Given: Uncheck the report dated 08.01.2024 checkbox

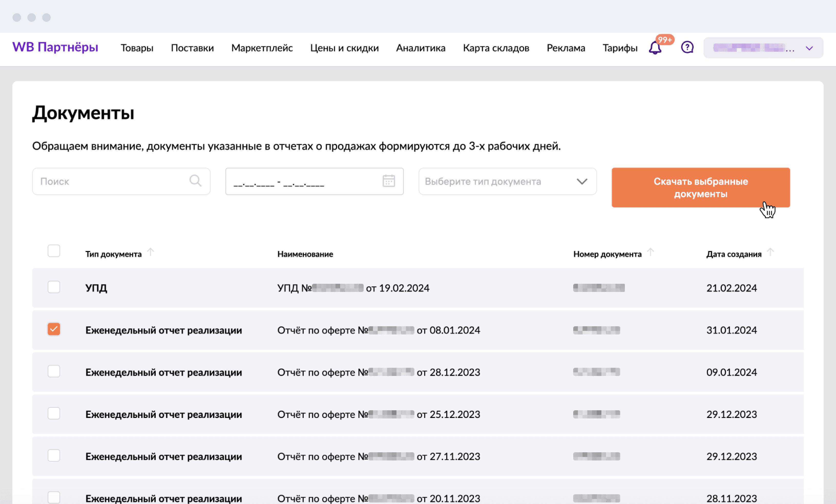Looking at the screenshot, I should (54, 329).
